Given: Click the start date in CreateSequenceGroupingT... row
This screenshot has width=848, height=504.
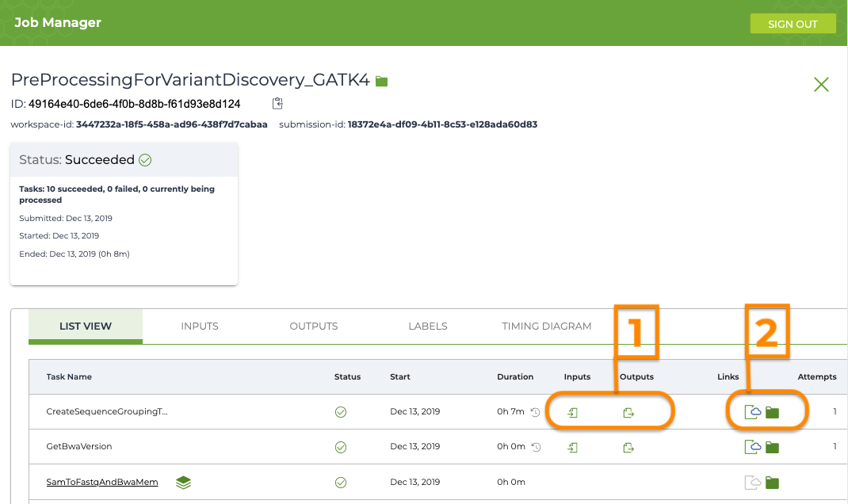Looking at the screenshot, I should pyautogui.click(x=414, y=411).
